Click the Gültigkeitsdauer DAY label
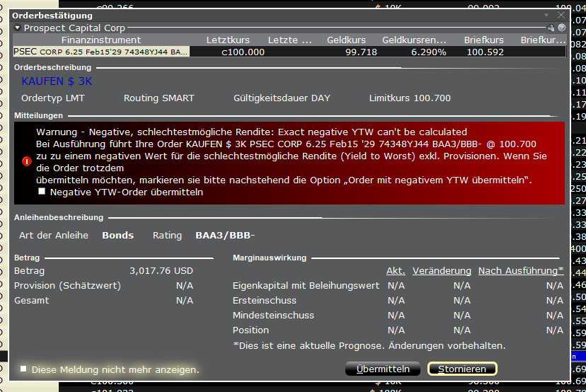The image size is (586, 392). [282, 98]
